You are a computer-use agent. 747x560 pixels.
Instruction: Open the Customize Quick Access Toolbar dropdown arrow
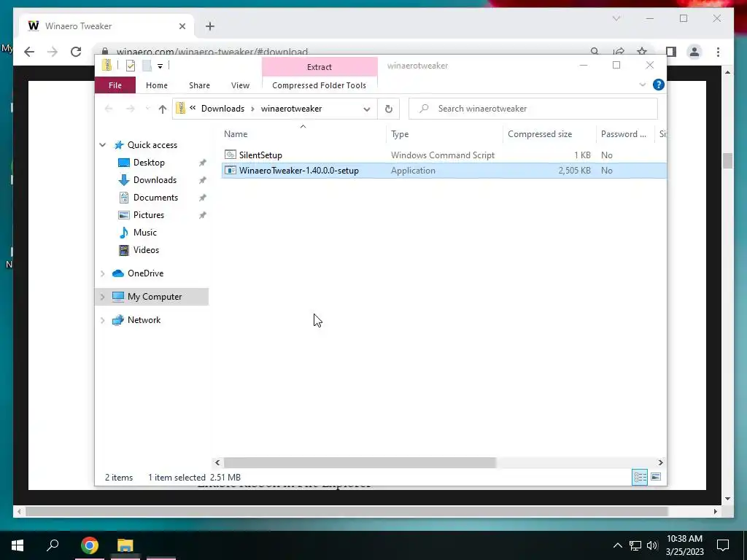(160, 66)
